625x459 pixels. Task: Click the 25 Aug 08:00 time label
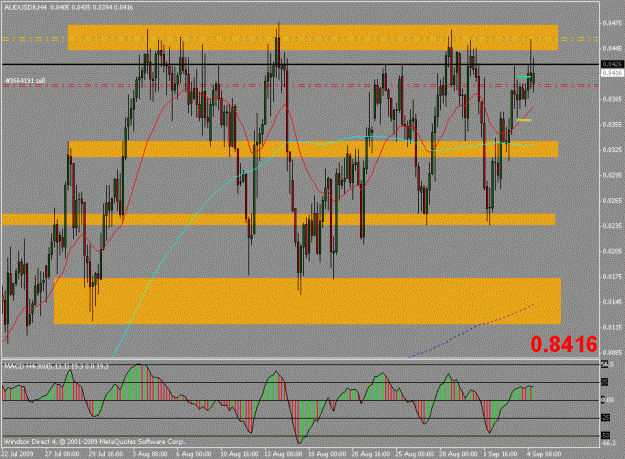(x=415, y=454)
